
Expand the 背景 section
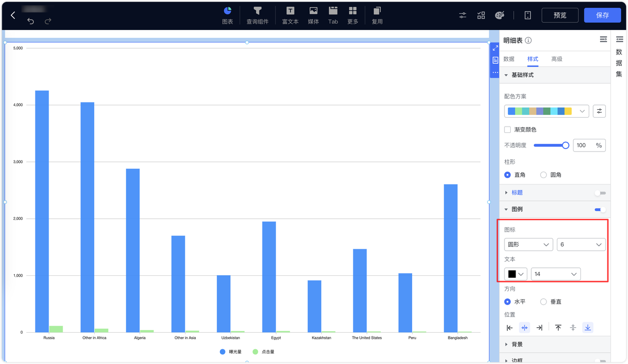(555, 344)
